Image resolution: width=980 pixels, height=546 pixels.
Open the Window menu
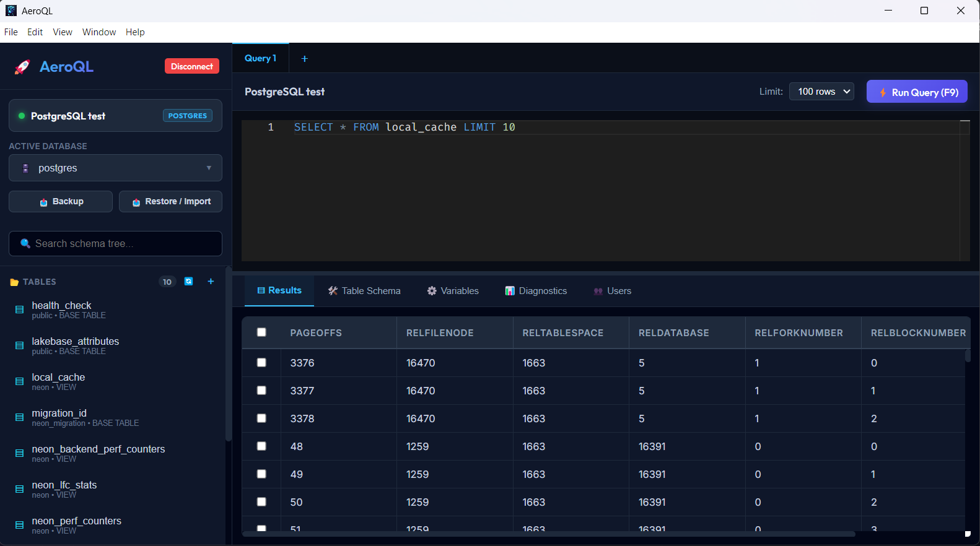point(99,32)
